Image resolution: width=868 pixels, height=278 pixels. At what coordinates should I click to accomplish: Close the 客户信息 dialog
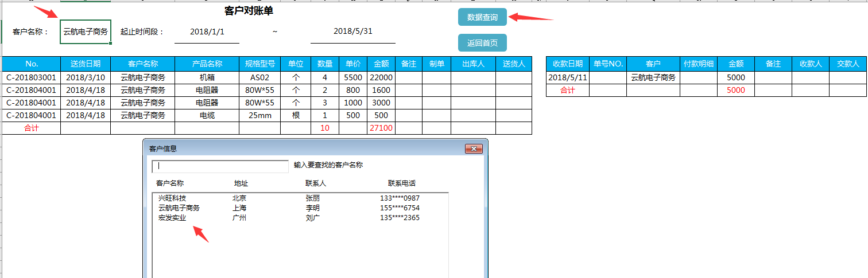click(x=474, y=148)
